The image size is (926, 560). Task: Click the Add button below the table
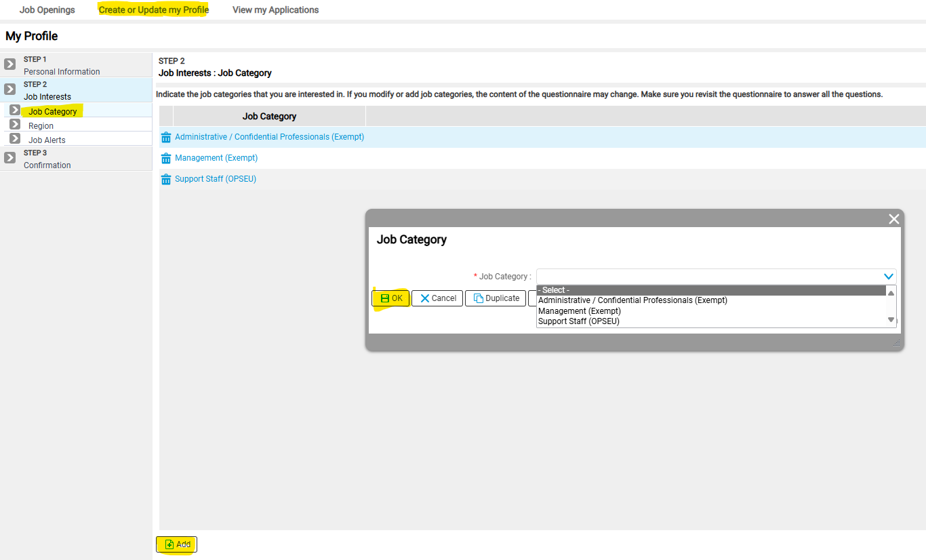pyautogui.click(x=177, y=544)
